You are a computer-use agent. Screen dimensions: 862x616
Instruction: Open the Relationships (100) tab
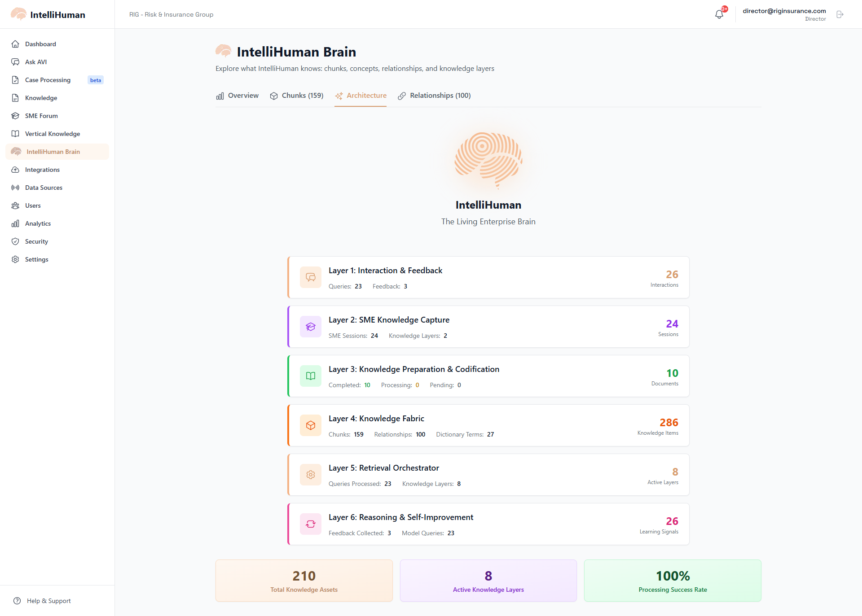point(434,96)
